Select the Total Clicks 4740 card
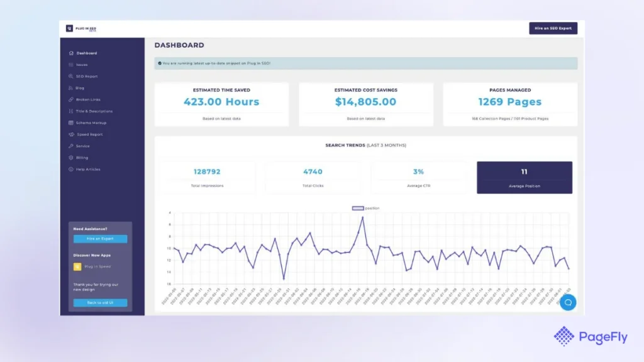This screenshot has height=362, width=644. 313,177
